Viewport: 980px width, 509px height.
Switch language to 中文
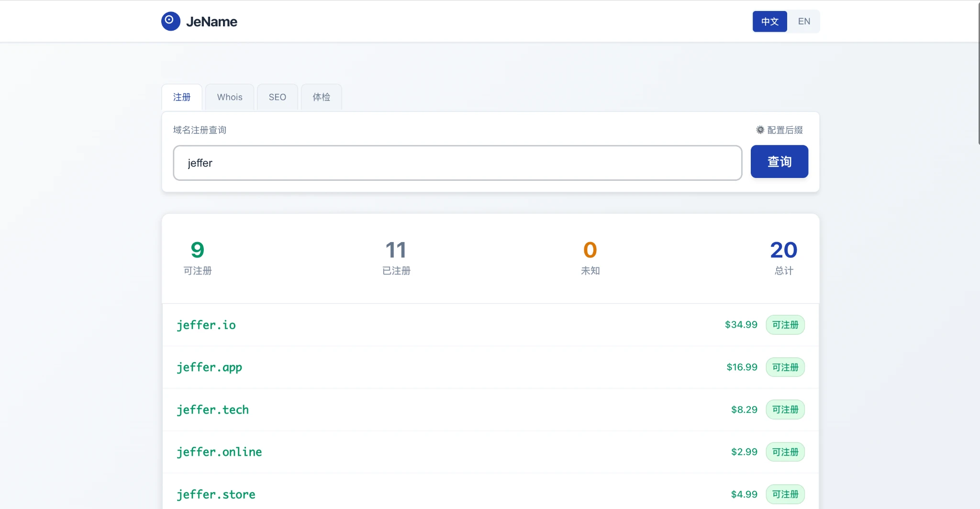(x=769, y=22)
